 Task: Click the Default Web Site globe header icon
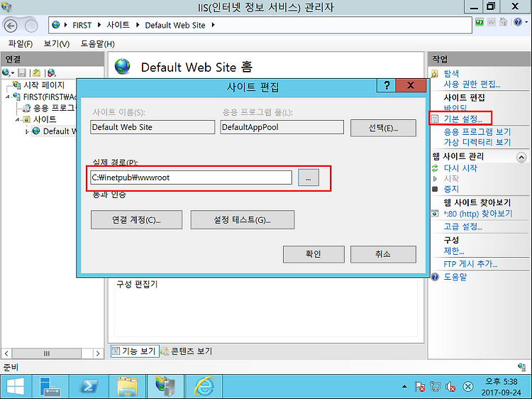click(x=123, y=66)
